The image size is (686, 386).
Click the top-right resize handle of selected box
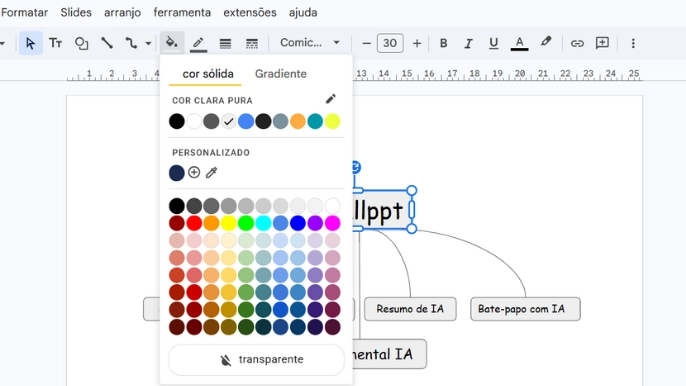[412, 190]
